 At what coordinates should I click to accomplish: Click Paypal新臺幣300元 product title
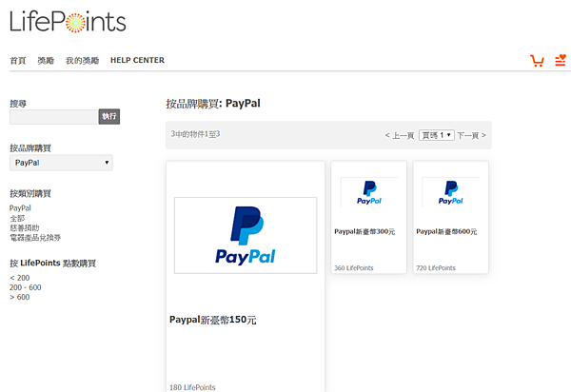point(364,231)
